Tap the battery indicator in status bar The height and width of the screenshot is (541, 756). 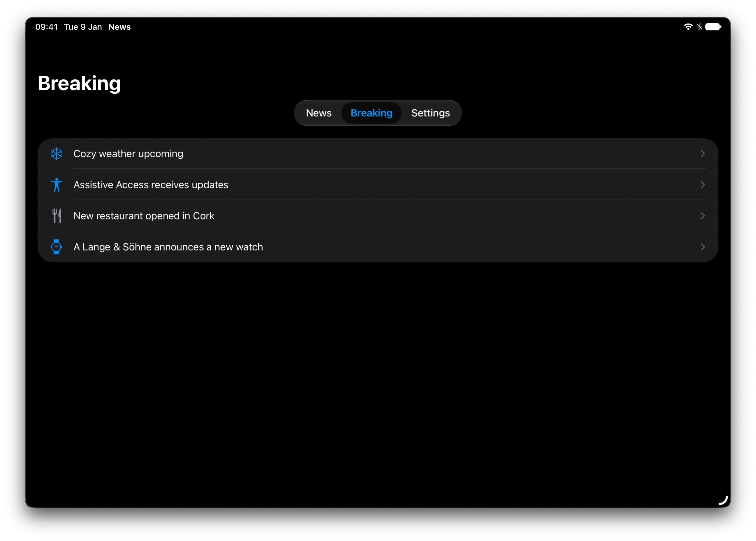[713, 27]
